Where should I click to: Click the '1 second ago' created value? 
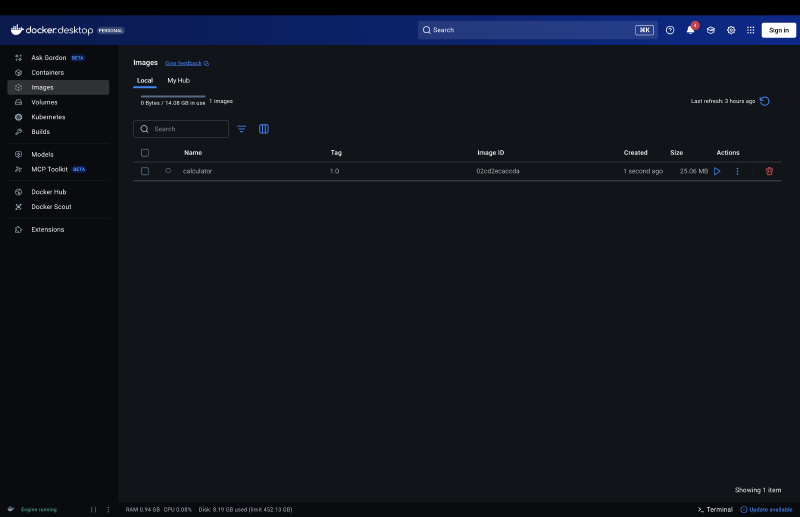pyautogui.click(x=643, y=171)
